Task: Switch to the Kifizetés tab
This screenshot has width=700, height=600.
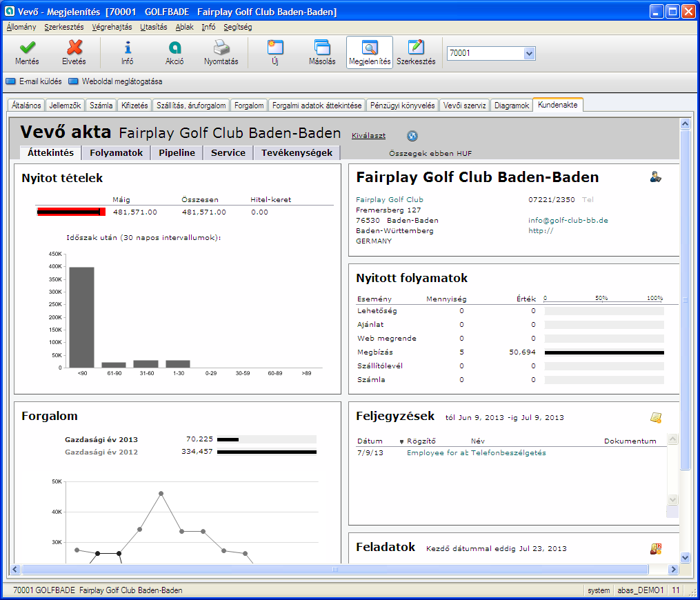Action: click(134, 106)
